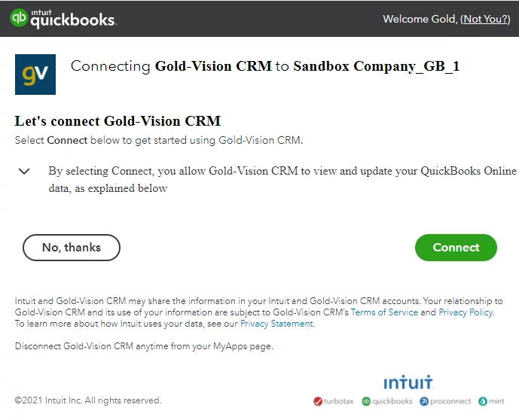Image resolution: width=519 pixels, height=420 pixels.
Task: Click the Welcome Gold greeting text
Action: (x=420, y=19)
